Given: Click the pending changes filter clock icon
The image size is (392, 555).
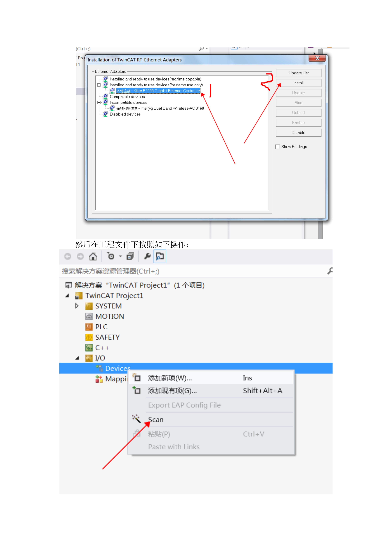Looking at the screenshot, I should (x=111, y=256).
